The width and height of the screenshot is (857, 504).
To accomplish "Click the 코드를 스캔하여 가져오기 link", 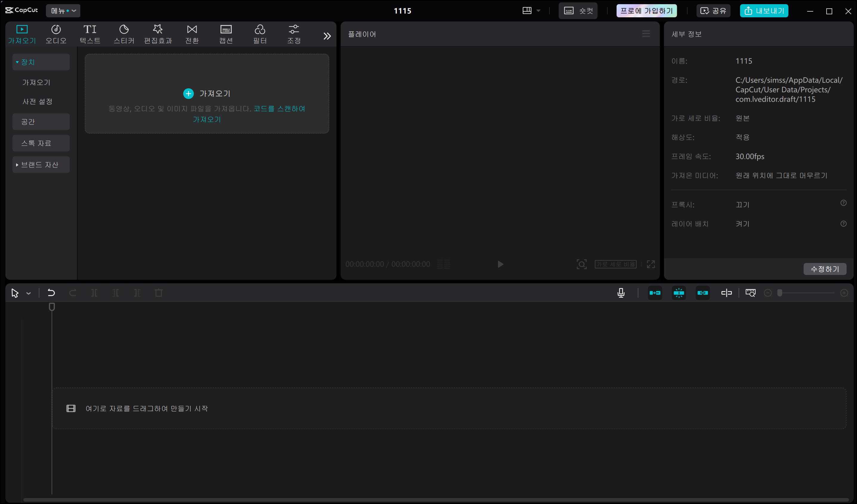I will point(279,109).
